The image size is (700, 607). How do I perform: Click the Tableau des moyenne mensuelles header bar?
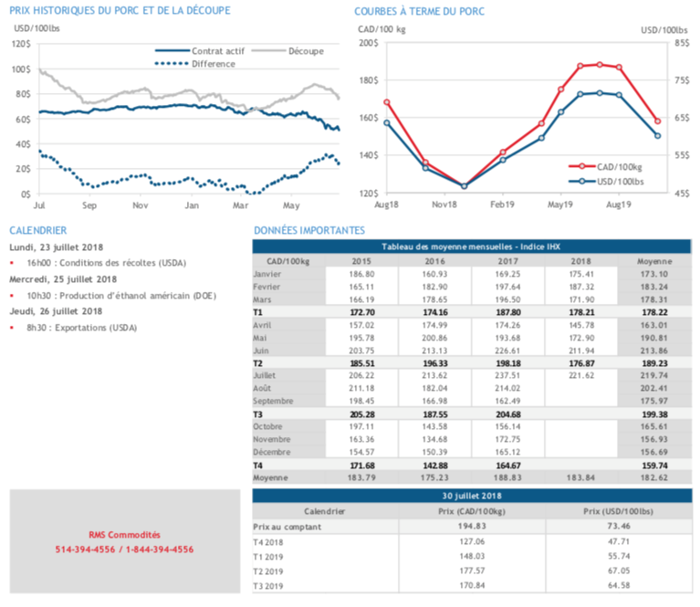(x=472, y=247)
